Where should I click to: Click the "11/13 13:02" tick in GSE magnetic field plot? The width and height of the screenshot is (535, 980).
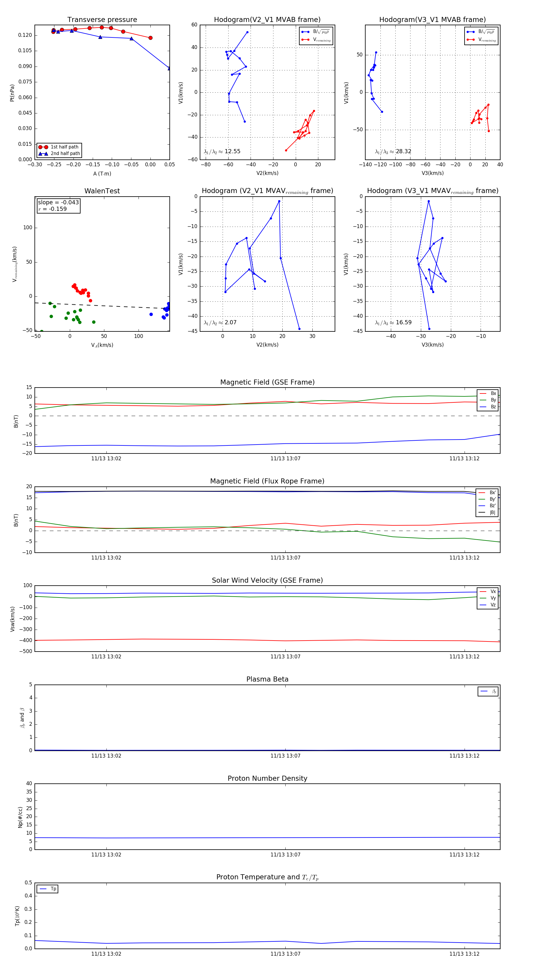106,459
